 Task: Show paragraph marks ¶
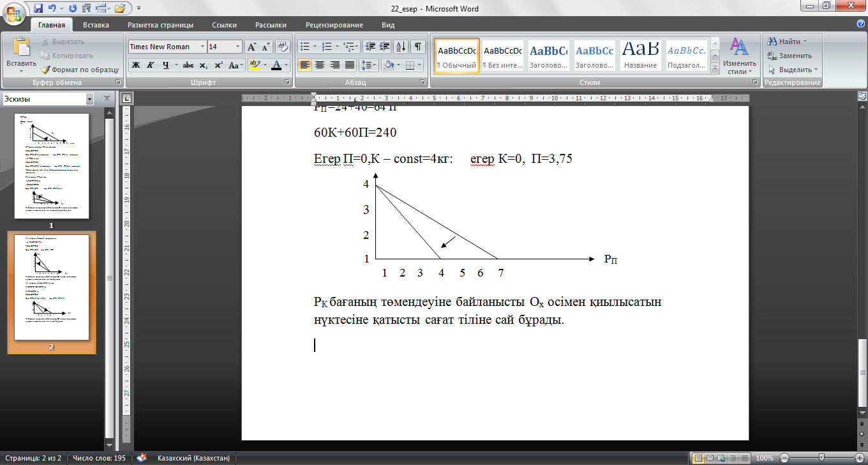pos(417,47)
